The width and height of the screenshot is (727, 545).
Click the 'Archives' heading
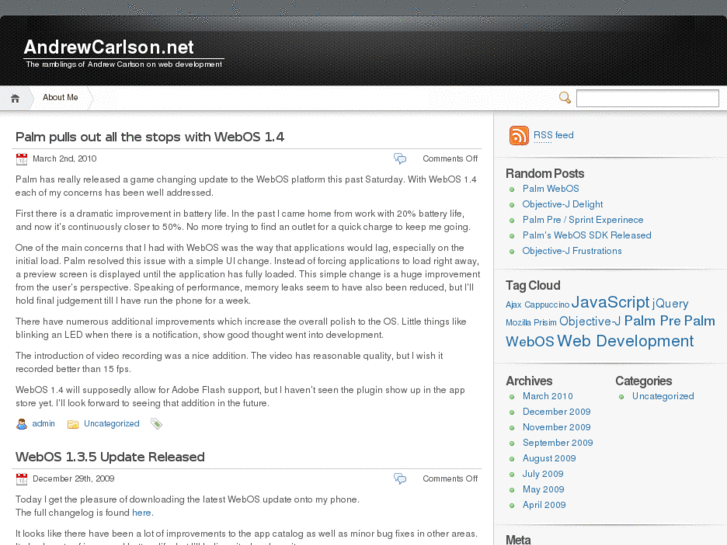[529, 381]
